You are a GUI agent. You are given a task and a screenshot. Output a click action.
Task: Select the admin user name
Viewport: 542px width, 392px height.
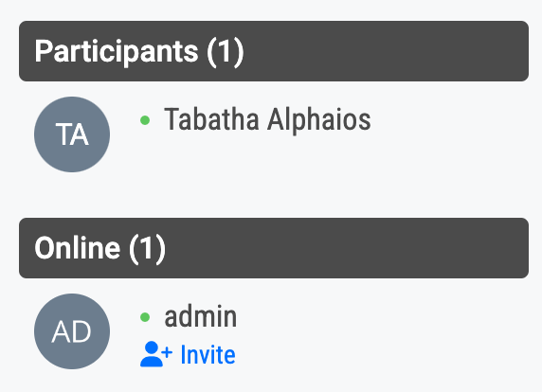pyautogui.click(x=201, y=316)
